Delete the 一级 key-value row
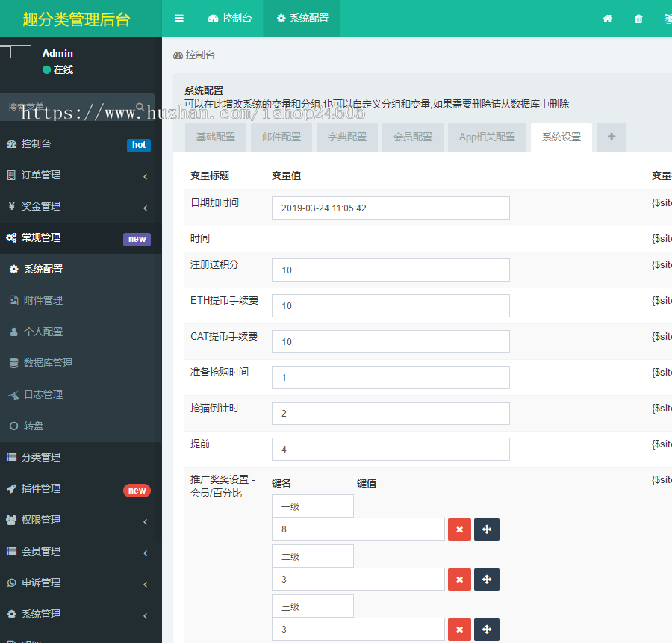The width and height of the screenshot is (672, 643). (x=459, y=529)
